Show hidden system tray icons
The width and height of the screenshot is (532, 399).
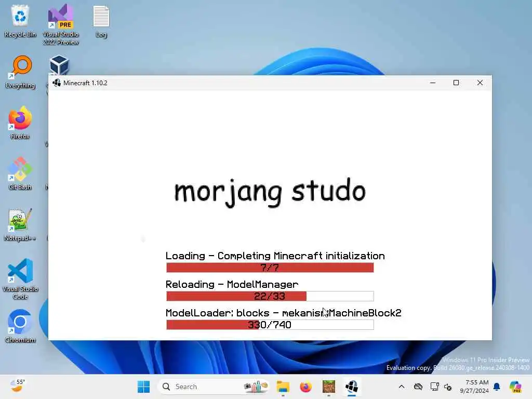click(402, 387)
